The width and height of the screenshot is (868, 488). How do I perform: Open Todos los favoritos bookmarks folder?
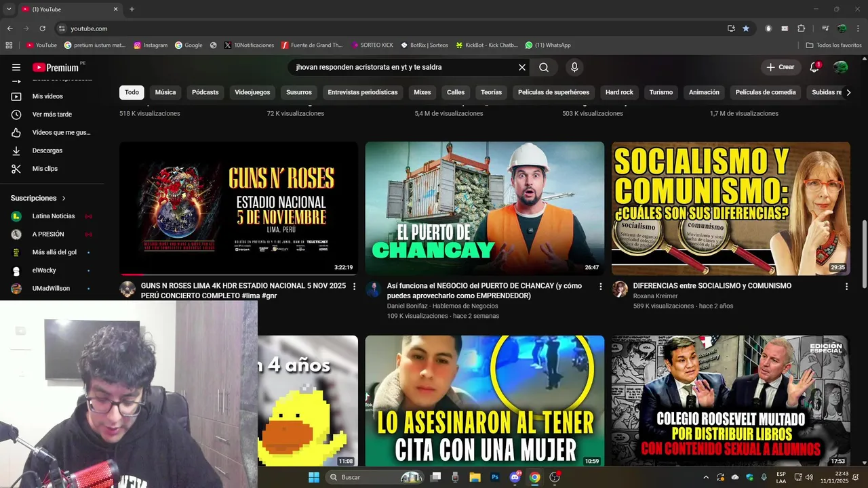(x=833, y=45)
